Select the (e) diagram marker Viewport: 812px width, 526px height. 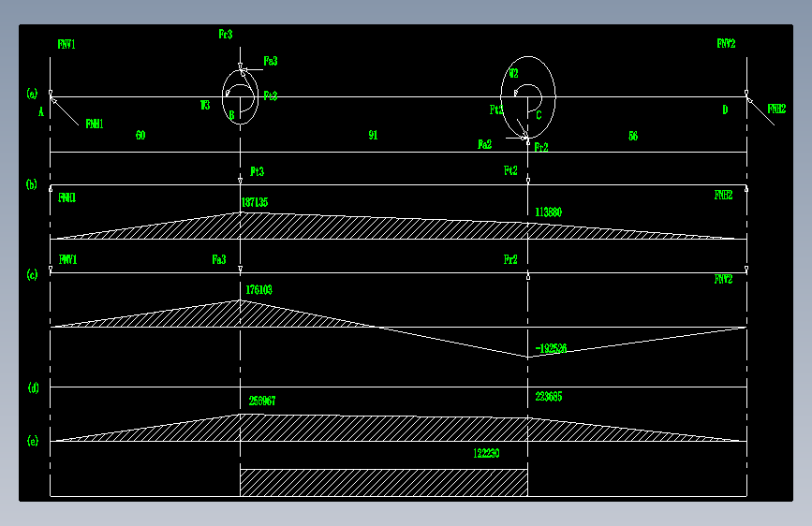[33, 441]
